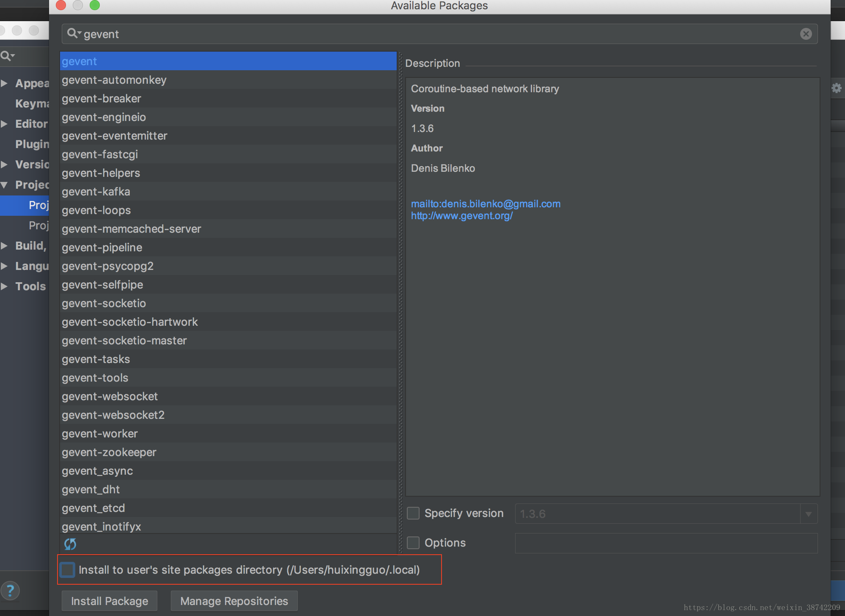Click the refresh package list icon
The height and width of the screenshot is (616, 845).
[x=70, y=544]
